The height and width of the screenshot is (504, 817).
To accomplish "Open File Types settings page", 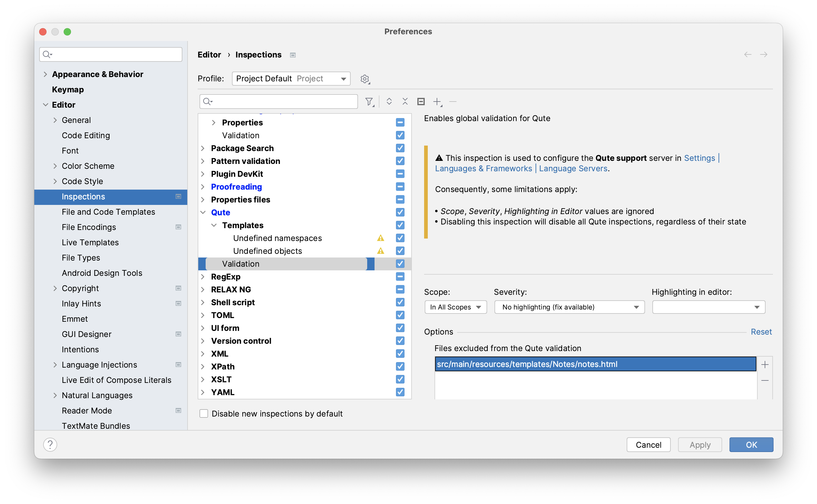I will coord(81,258).
